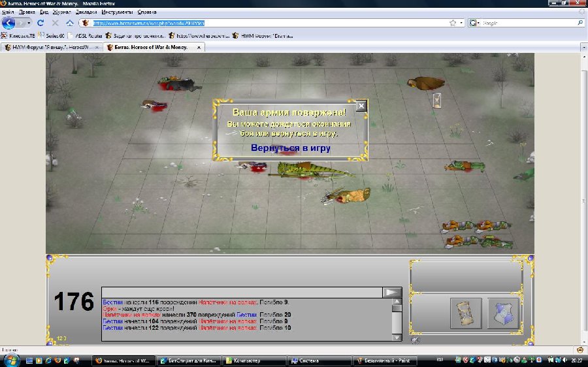Open the Series 60 bookmark
The height and width of the screenshot is (367, 588).
(52, 36)
